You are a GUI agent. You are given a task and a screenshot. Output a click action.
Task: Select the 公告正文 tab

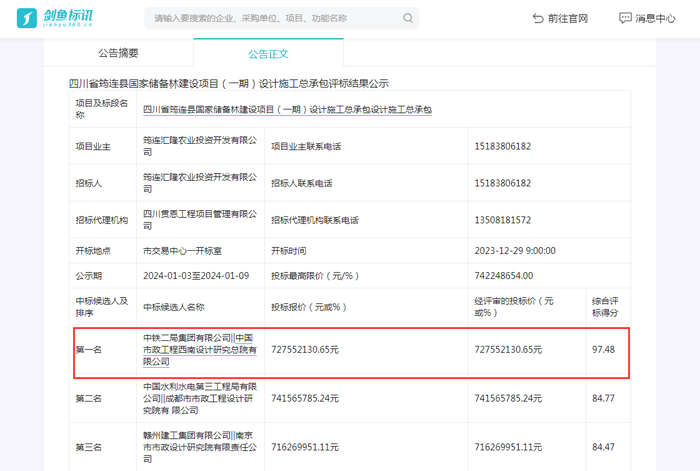click(267, 53)
